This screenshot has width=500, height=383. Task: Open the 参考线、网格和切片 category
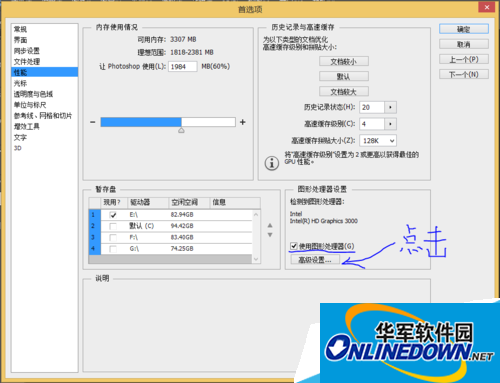pos(43,116)
